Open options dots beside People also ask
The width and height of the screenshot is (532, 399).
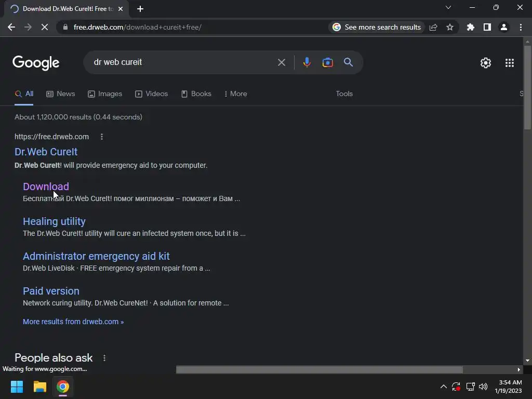(x=104, y=358)
